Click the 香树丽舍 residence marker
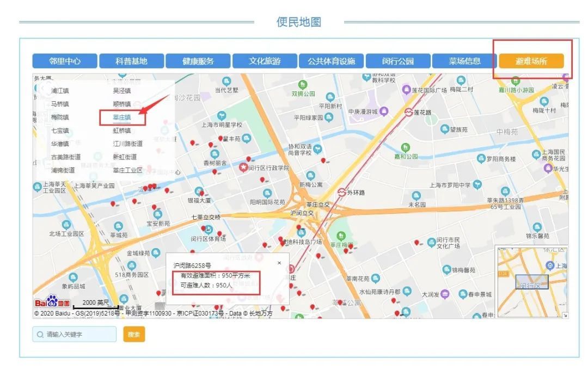The height and width of the screenshot is (371, 588). click(215, 154)
